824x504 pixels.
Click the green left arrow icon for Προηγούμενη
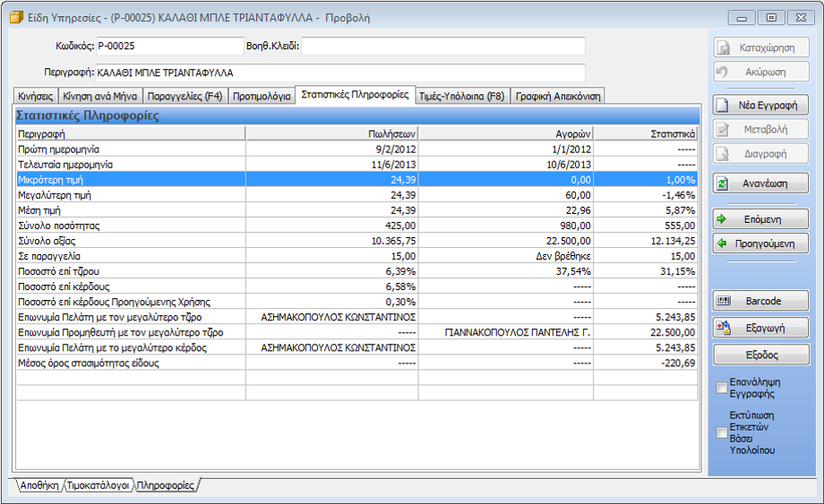point(722,243)
